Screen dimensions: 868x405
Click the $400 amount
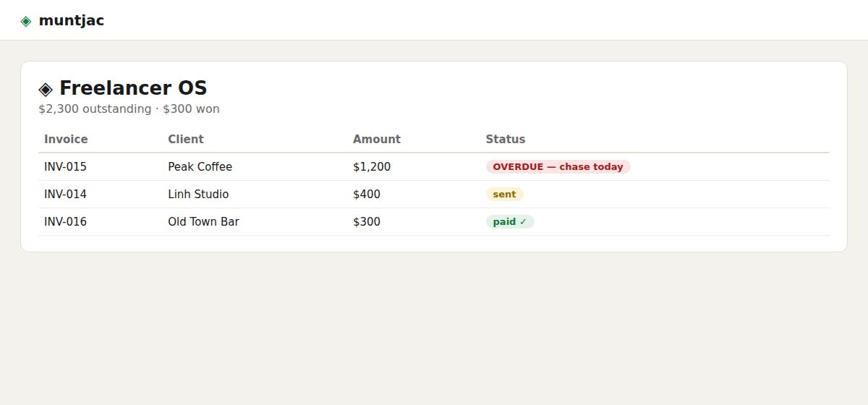coord(367,195)
